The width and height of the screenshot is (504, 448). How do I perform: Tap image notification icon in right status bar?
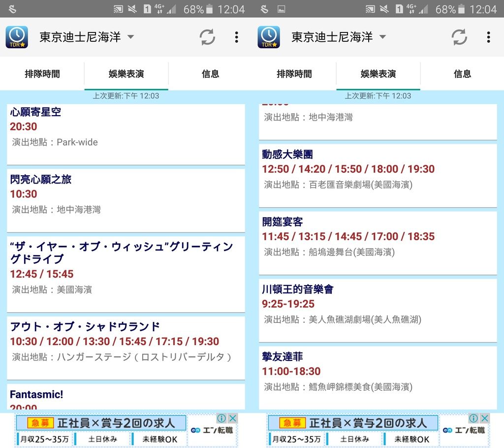281,9
